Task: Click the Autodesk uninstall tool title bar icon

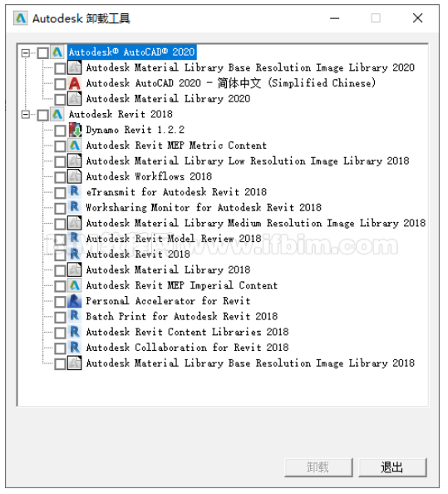Action: coord(21,18)
